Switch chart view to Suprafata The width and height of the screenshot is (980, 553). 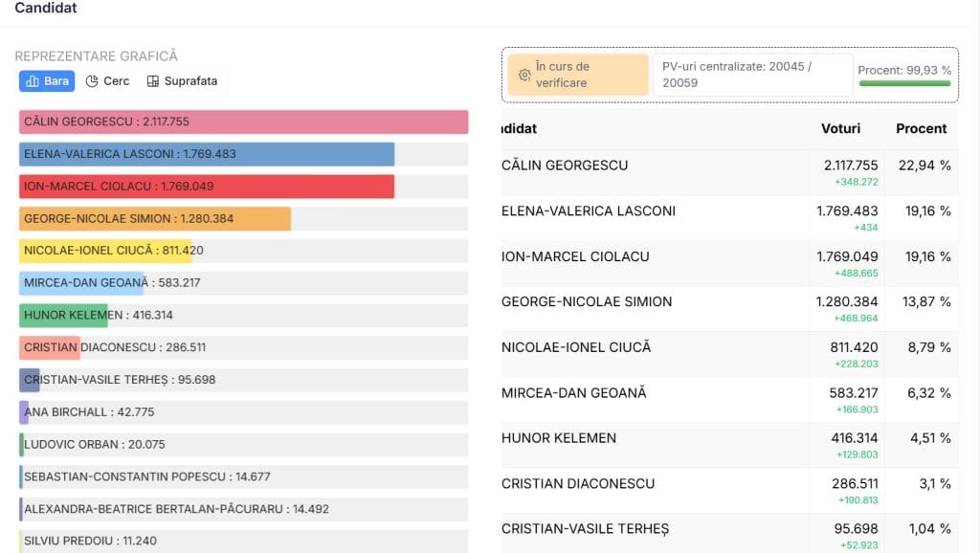(x=182, y=81)
